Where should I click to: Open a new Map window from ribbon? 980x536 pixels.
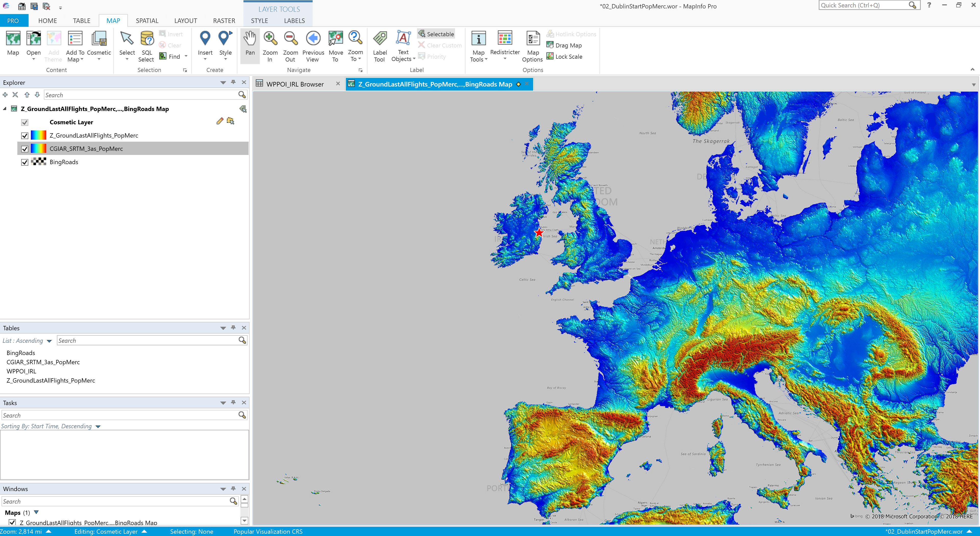click(13, 43)
